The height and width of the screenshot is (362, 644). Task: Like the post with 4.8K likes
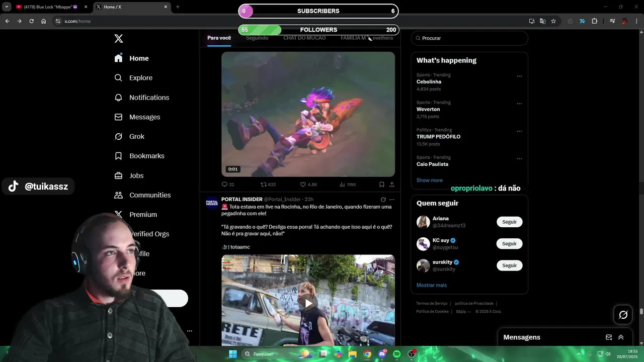[308, 185]
